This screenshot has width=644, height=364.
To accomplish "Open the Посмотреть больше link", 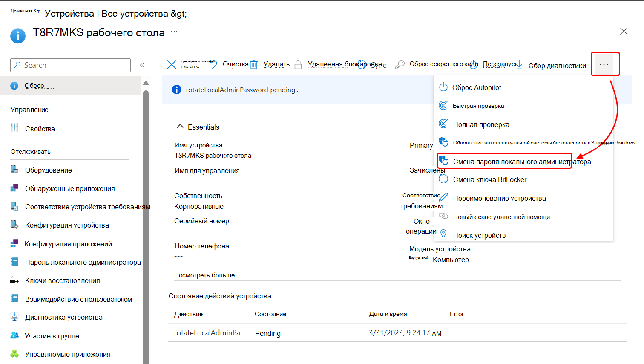I will (x=204, y=275).
